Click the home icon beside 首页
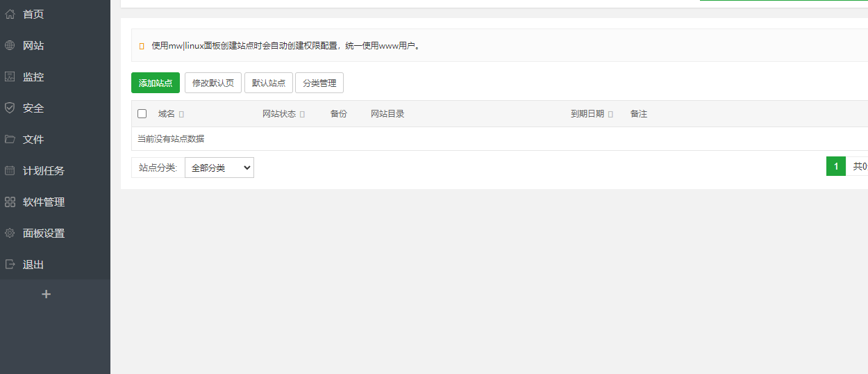The width and height of the screenshot is (868, 374). tap(10, 14)
